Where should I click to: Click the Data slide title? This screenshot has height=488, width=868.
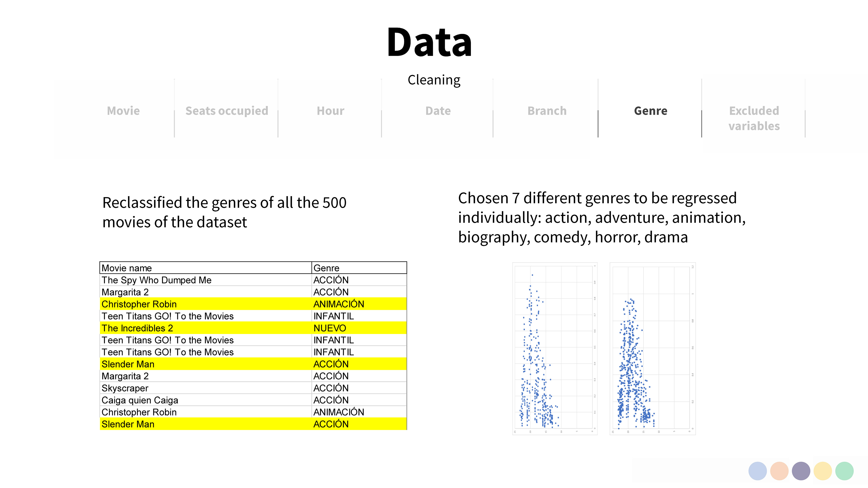(429, 42)
